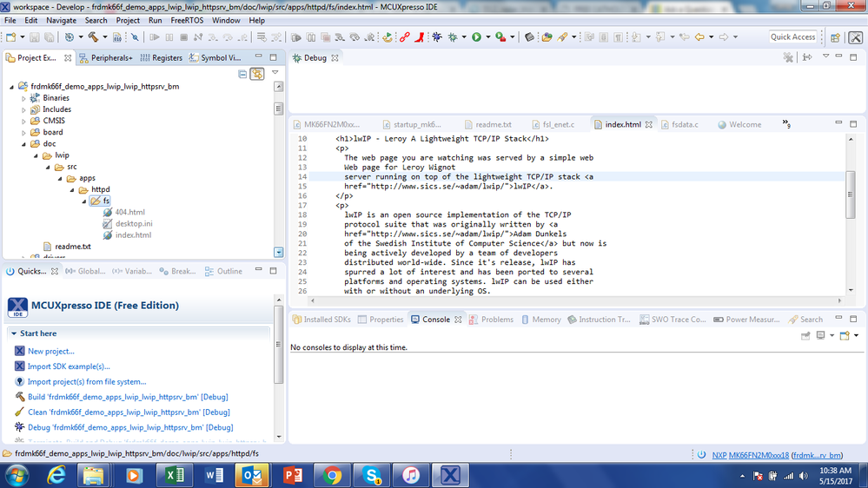Click the red chain link toolbar icon
The height and width of the screenshot is (488, 868).
tap(405, 37)
